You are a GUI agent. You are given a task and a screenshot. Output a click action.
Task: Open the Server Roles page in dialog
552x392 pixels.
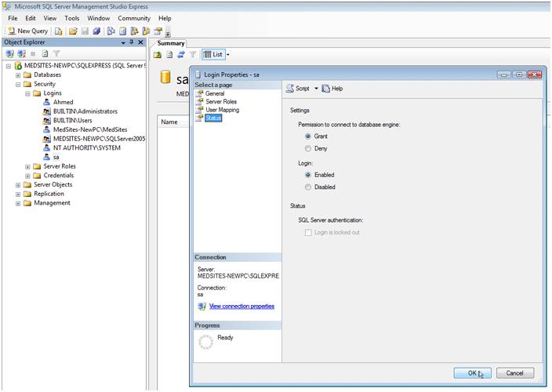coord(221,102)
